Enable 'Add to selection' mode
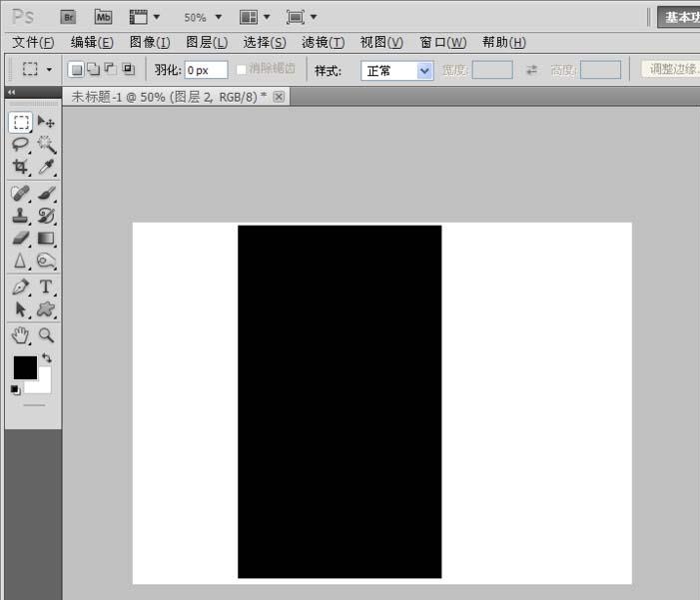Image resolution: width=700 pixels, height=600 pixels. coord(92,70)
